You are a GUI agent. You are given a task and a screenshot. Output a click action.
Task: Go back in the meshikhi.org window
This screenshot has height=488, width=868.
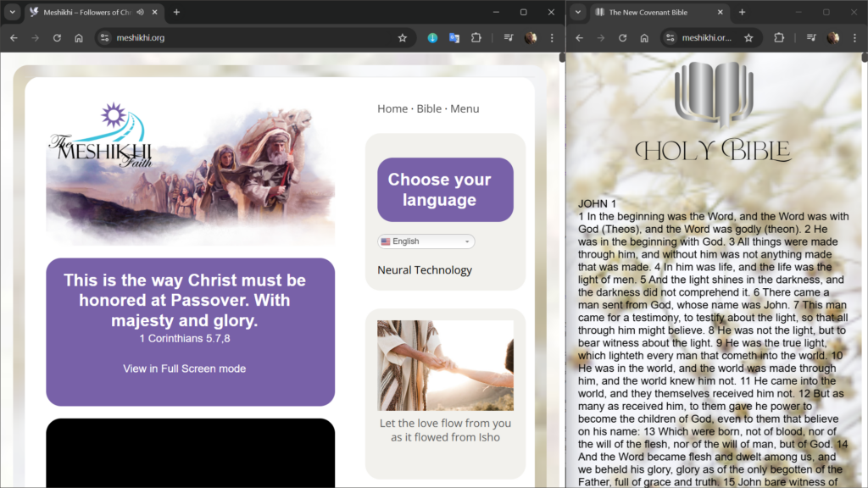14,37
